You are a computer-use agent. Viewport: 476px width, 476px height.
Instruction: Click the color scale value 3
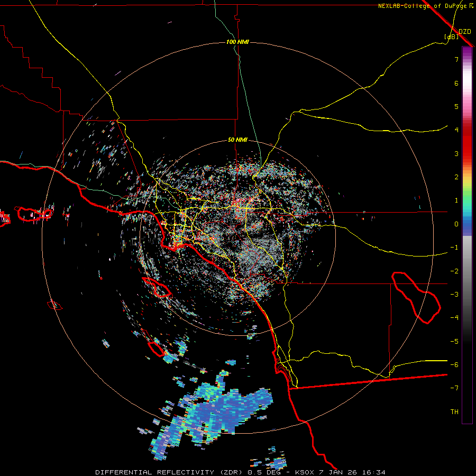pyautogui.click(x=456, y=153)
